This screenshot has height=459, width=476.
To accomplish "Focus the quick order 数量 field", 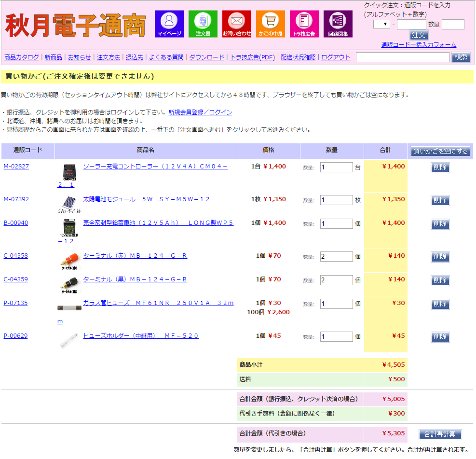I will point(453,24).
